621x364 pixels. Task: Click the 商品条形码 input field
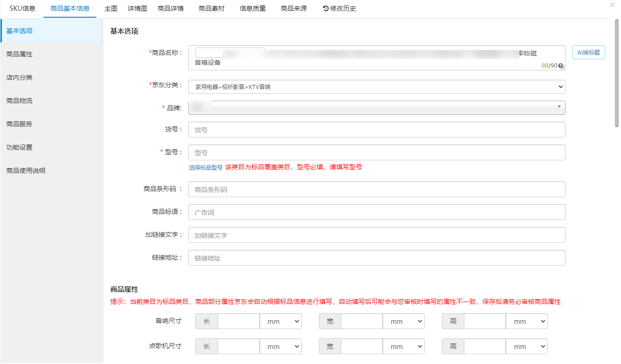tap(377, 190)
